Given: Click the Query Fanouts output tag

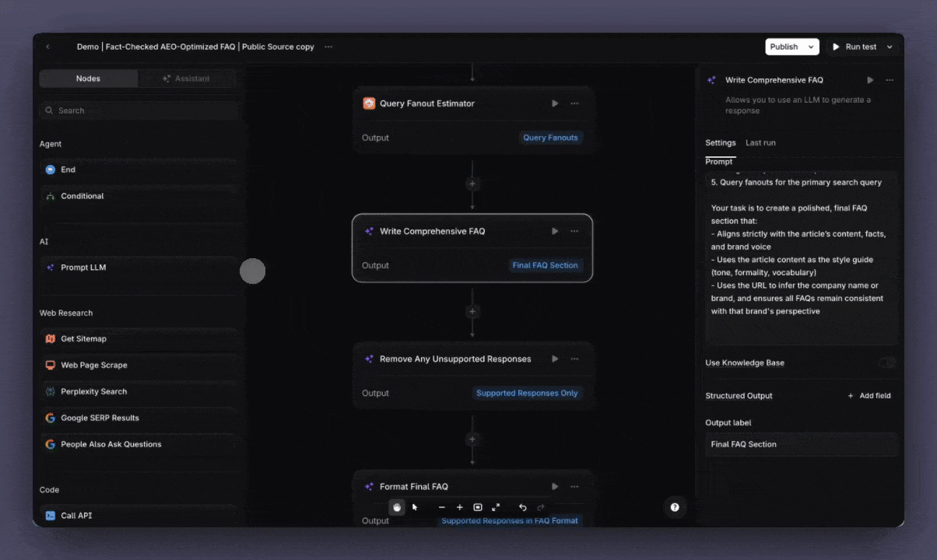Looking at the screenshot, I should click(550, 138).
